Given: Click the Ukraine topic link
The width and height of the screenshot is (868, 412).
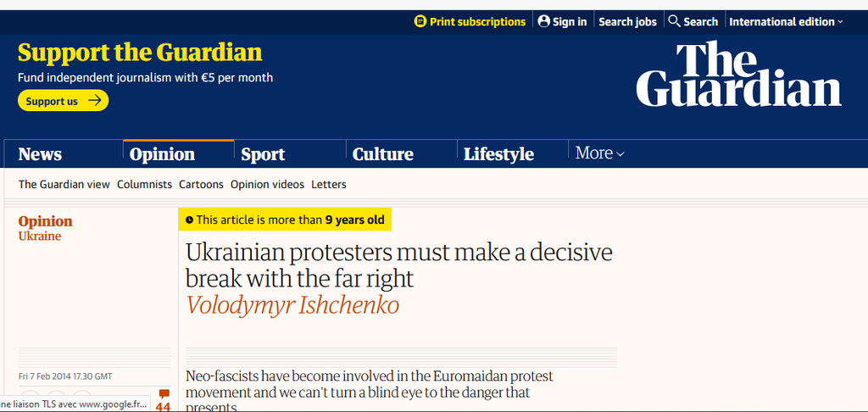Looking at the screenshot, I should point(40,236).
